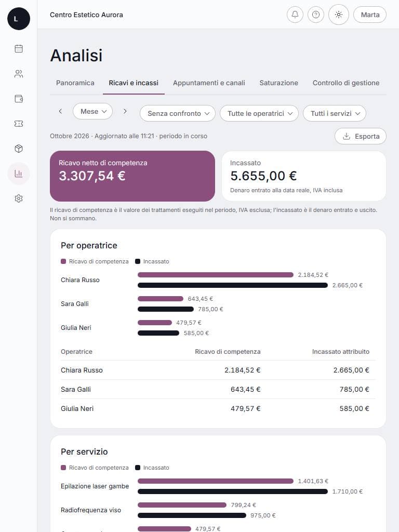Click the Ottobre 2026 update status text

pos(129,136)
